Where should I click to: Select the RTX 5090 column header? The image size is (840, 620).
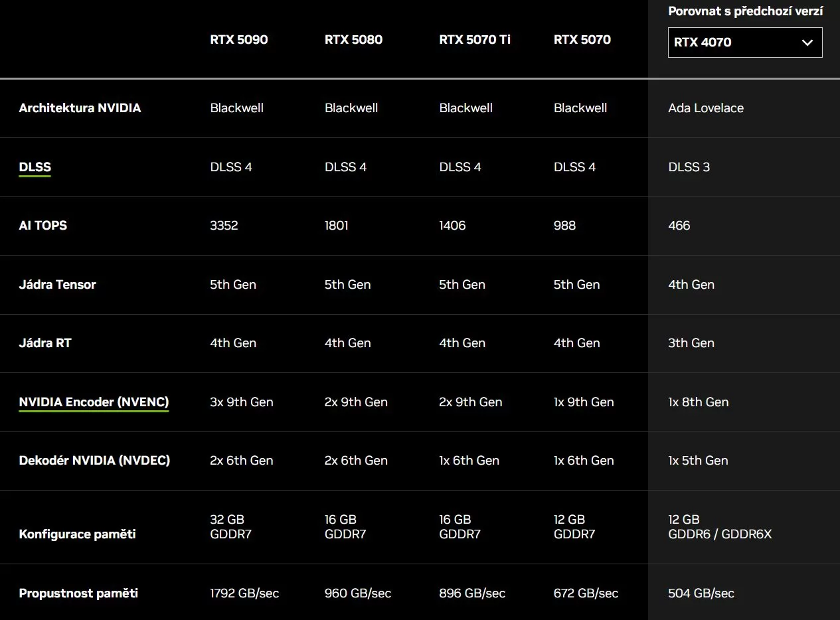239,40
